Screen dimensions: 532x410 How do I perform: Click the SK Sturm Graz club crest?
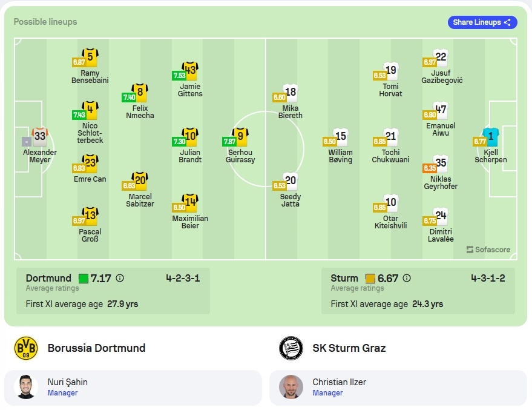click(x=291, y=348)
